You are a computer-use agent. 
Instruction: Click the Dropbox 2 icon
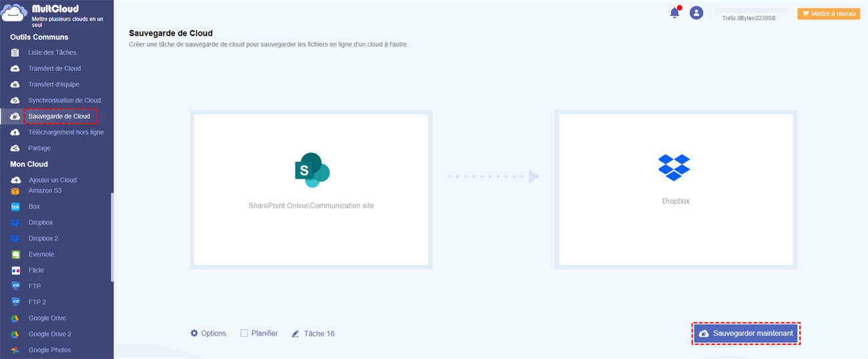15,239
